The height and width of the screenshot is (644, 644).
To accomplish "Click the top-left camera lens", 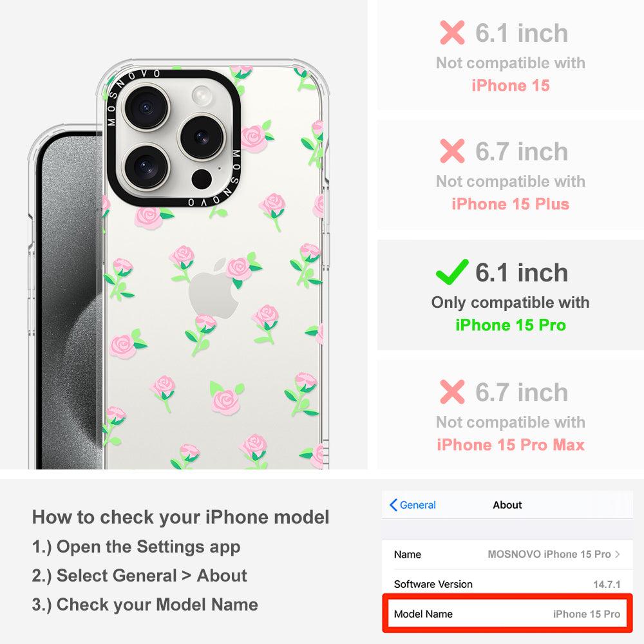I will (x=146, y=108).
